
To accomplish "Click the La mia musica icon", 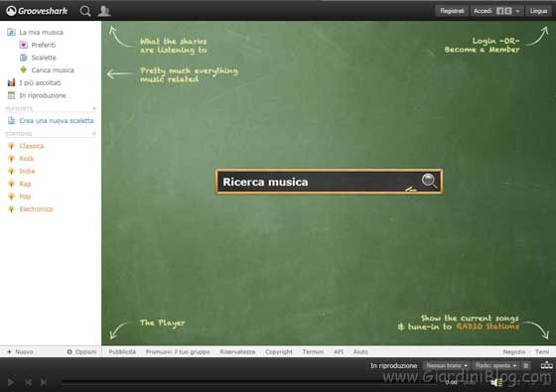I will tap(11, 32).
